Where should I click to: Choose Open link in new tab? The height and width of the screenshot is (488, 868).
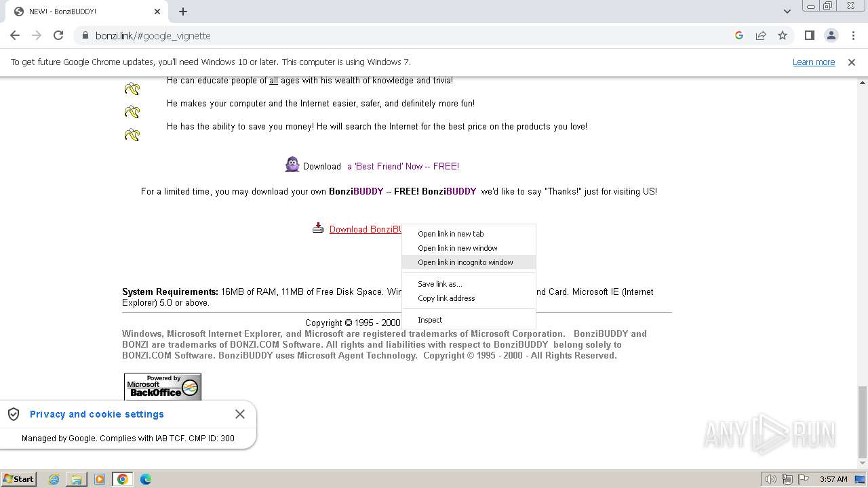click(469, 234)
